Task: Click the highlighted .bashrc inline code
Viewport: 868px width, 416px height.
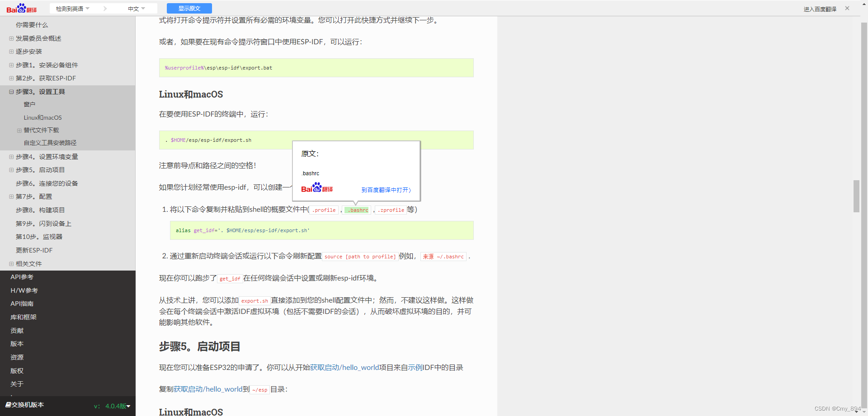Action: 358,210
